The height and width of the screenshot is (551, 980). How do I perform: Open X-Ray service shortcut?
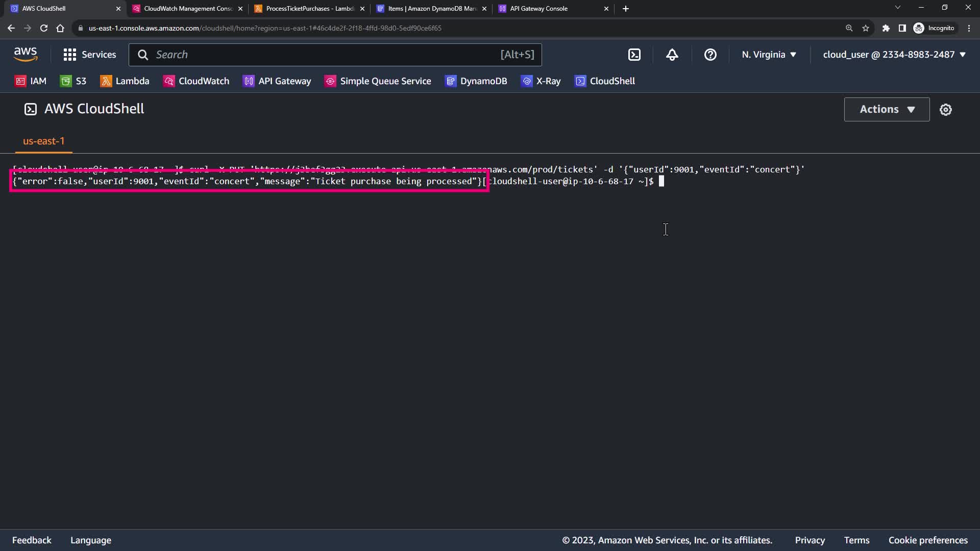click(x=541, y=81)
